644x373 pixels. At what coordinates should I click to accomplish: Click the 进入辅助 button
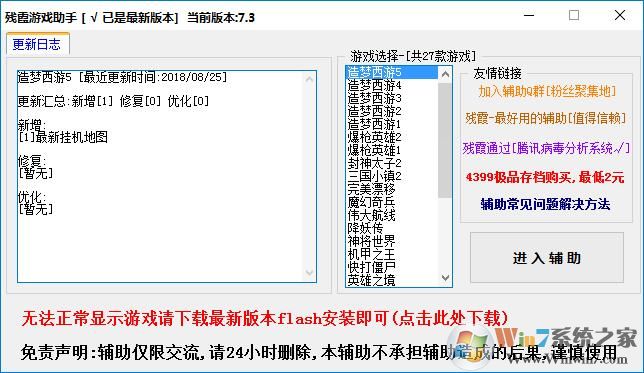coord(547,258)
